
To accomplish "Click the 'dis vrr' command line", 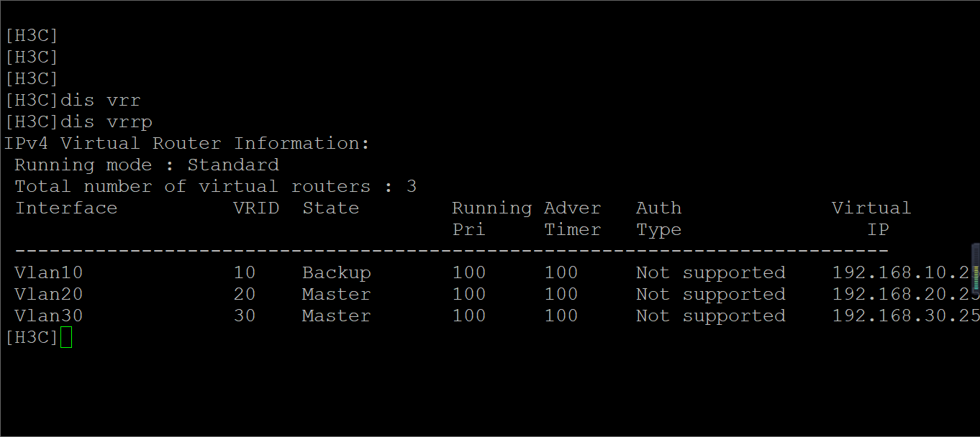I will (x=100, y=100).
